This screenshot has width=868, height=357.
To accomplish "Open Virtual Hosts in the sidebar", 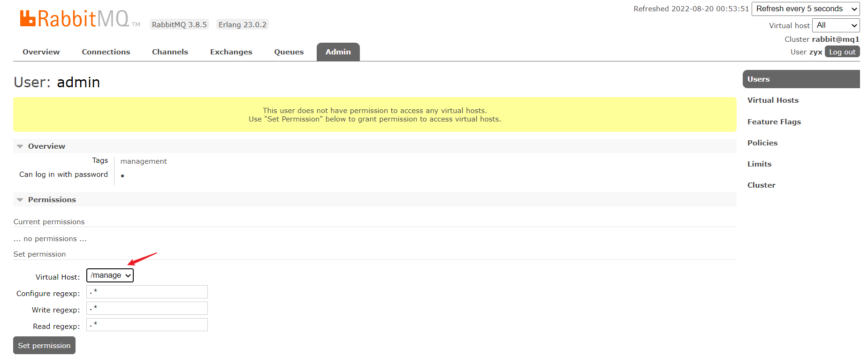I will [x=773, y=100].
